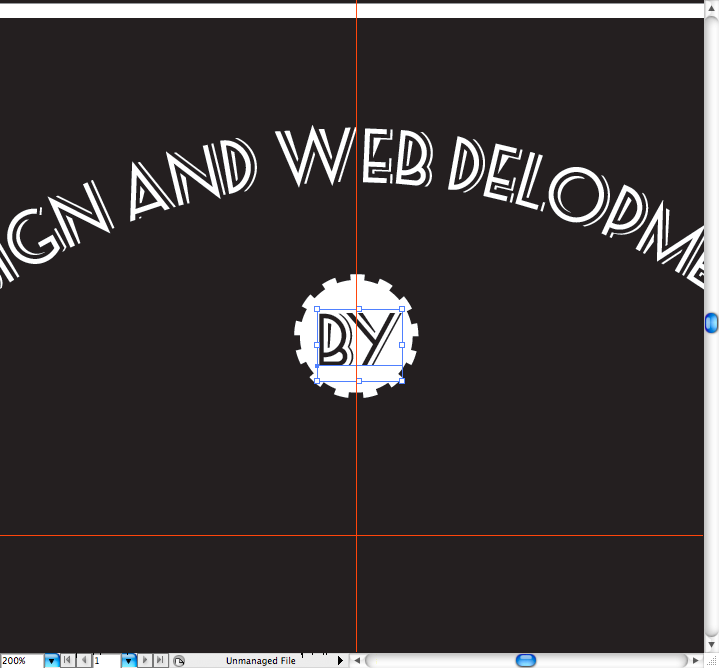The width and height of the screenshot is (719, 668).
Task: Go to the previous artboard
Action: pyautogui.click(x=84, y=660)
